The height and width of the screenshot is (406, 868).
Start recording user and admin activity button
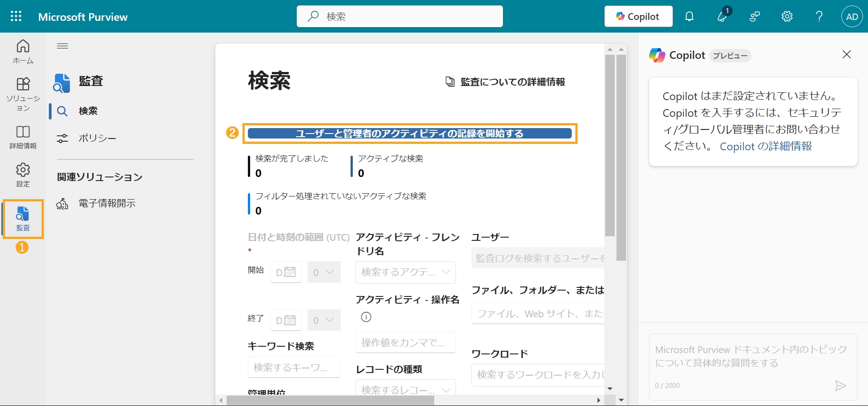pos(410,134)
